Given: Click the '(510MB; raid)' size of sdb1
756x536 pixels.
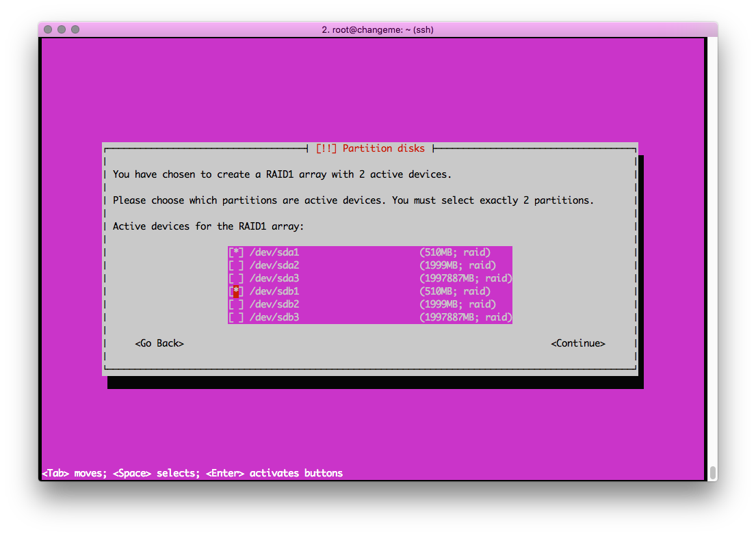Looking at the screenshot, I should pos(455,291).
